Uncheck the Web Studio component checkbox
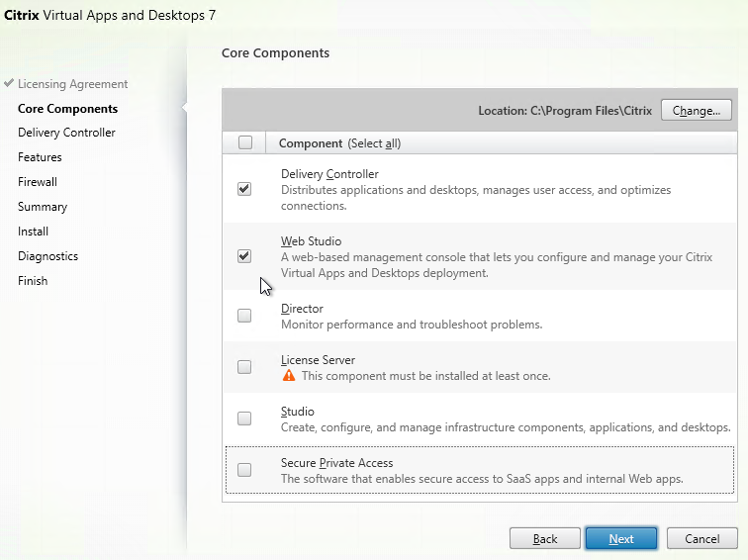The width and height of the screenshot is (748, 560). tap(244, 256)
